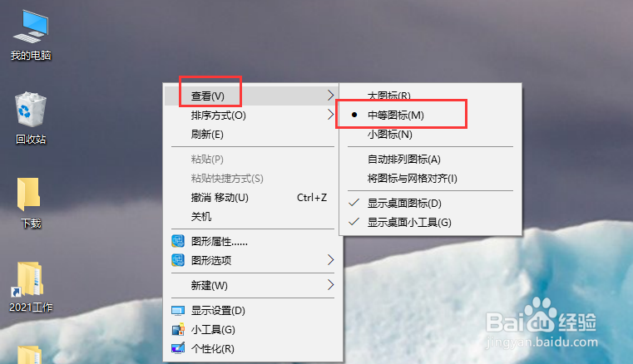
Task: Select the 2021工作 shortcut folder
Action: 31,287
